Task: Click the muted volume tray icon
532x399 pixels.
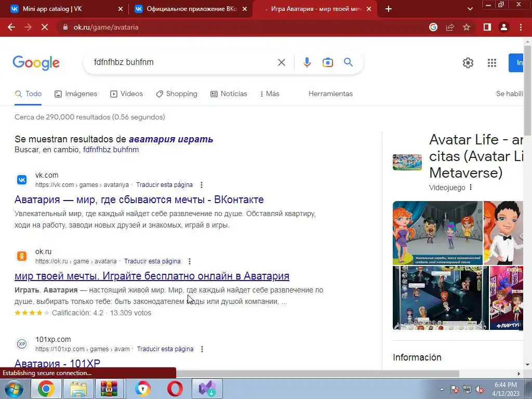Action: (480, 390)
